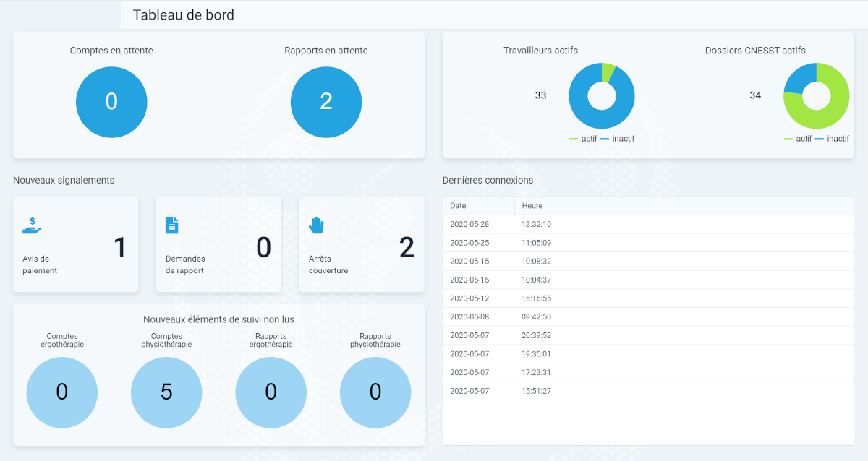Select the Comptes ergothérapie counter circle
The image size is (868, 461).
pos(62,392)
